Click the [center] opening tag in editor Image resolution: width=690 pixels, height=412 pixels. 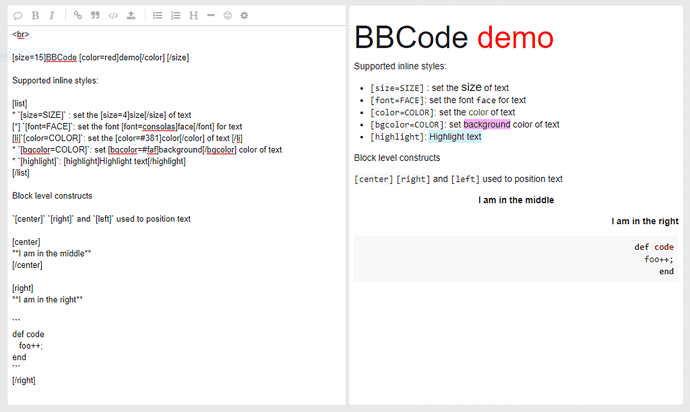(x=26, y=242)
